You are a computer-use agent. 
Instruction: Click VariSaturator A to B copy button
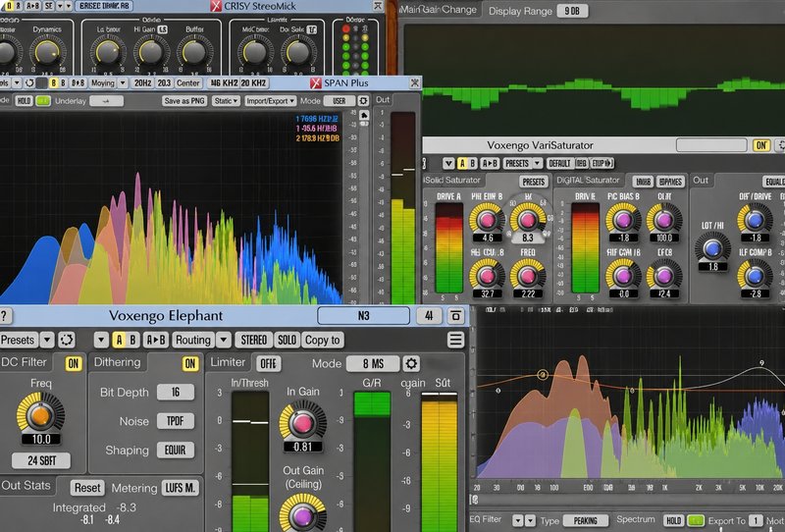(490, 163)
